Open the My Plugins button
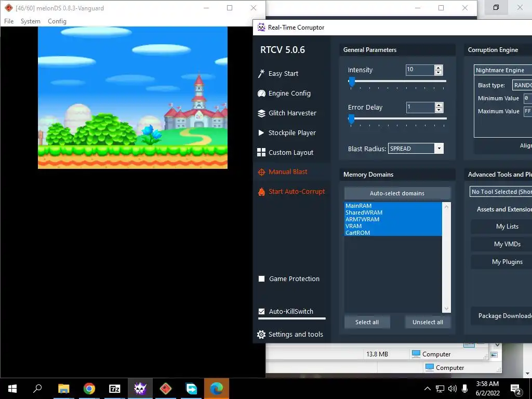This screenshot has width=532, height=399. click(x=501, y=262)
